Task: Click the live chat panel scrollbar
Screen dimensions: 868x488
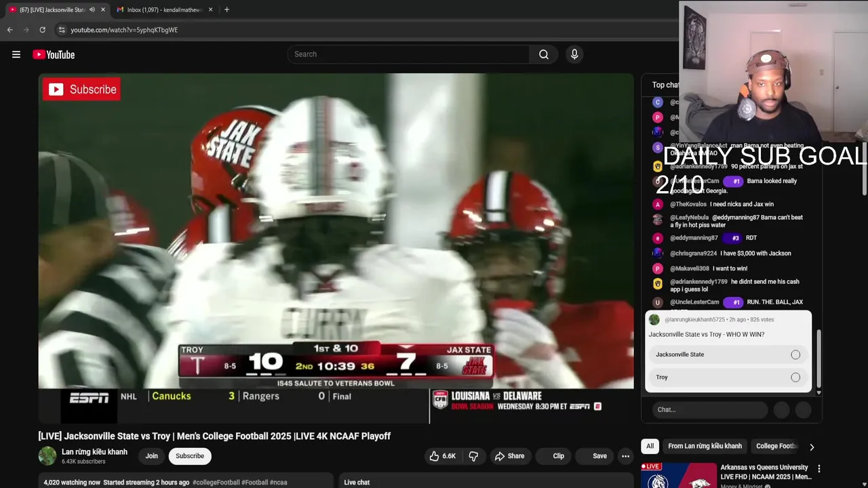Action: click(818, 358)
